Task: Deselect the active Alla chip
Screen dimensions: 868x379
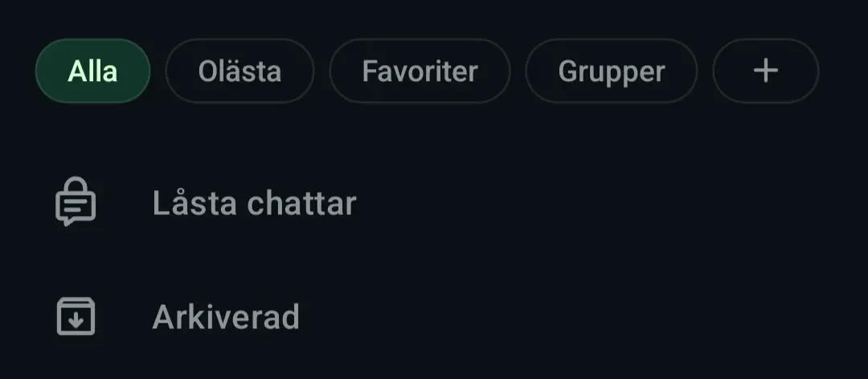Action: pos(92,71)
